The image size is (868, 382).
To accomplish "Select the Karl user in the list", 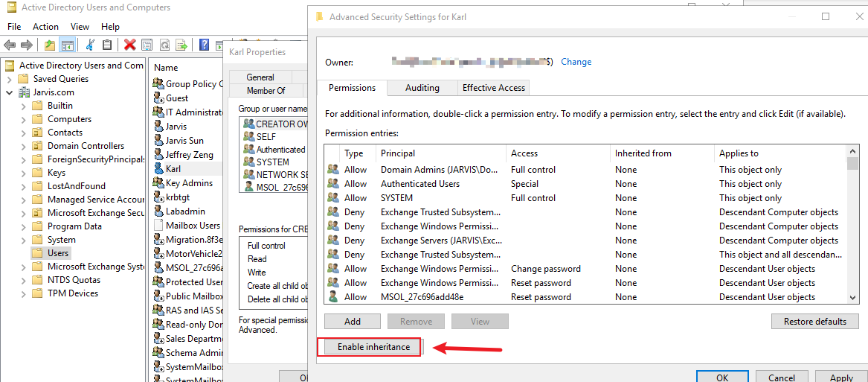I will 173,168.
